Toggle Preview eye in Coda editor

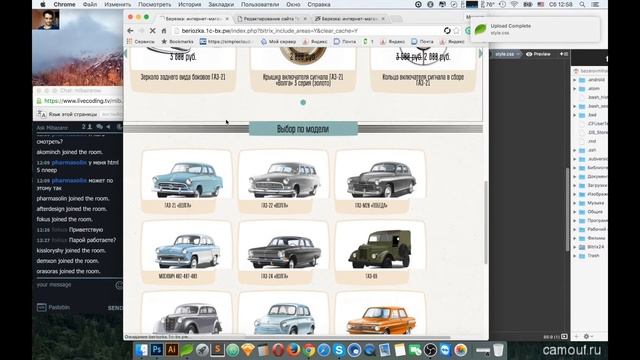[x=538, y=54]
